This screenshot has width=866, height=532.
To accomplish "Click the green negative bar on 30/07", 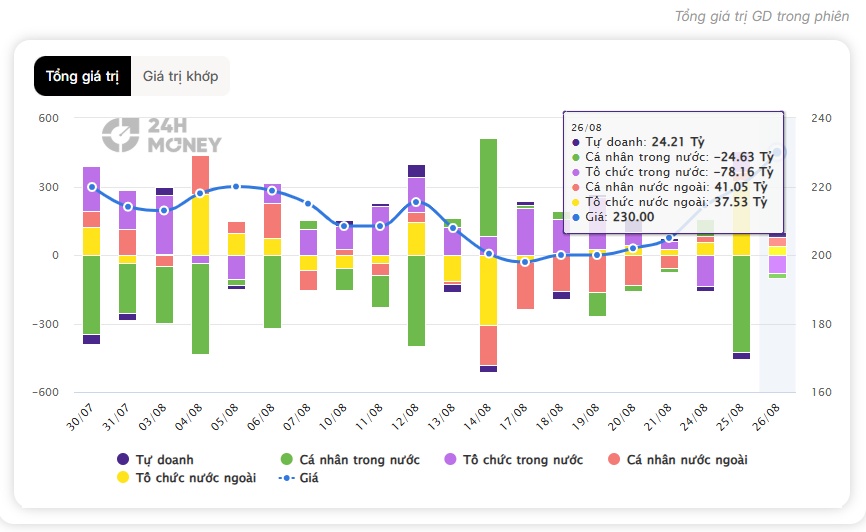I will coord(92,295).
